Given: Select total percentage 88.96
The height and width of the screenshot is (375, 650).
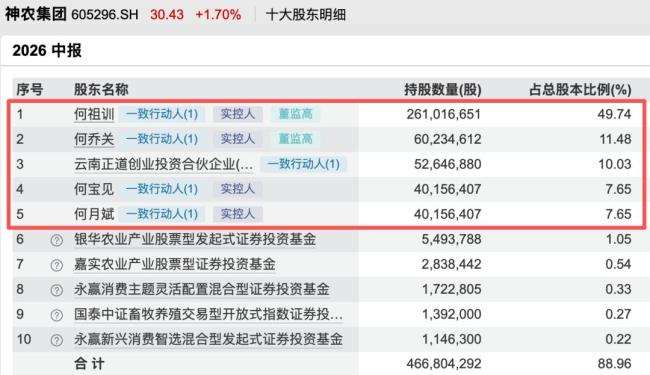Looking at the screenshot, I should [614, 363].
